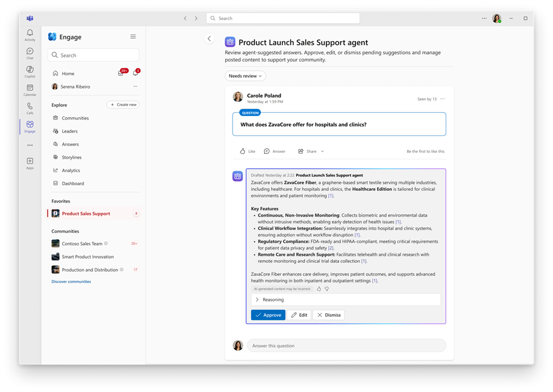Open more options next to Serena Ribeiro
This screenshot has width=553, height=392.
(135, 86)
